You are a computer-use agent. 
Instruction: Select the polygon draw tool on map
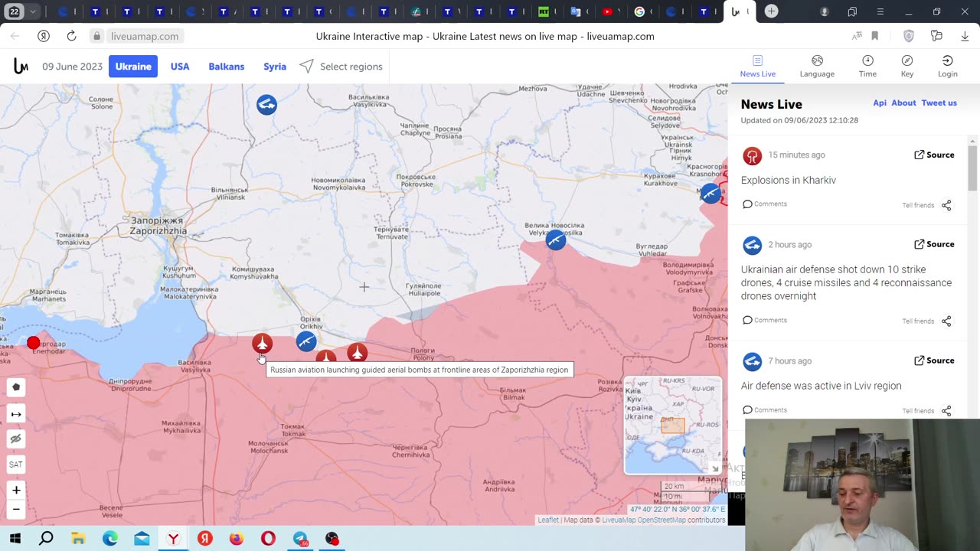point(16,387)
